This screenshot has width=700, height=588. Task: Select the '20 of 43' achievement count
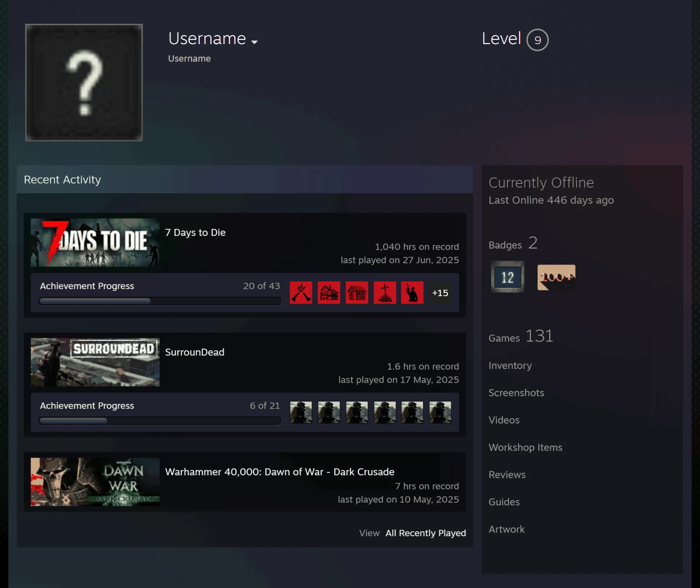[261, 286]
